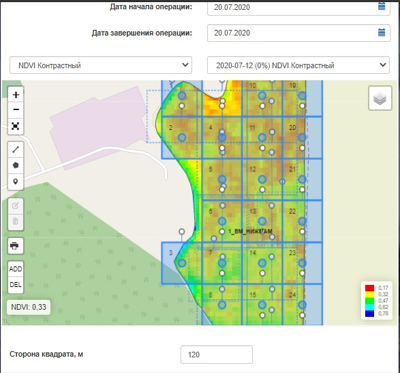Zoom out the map with minus button

pyautogui.click(x=16, y=110)
